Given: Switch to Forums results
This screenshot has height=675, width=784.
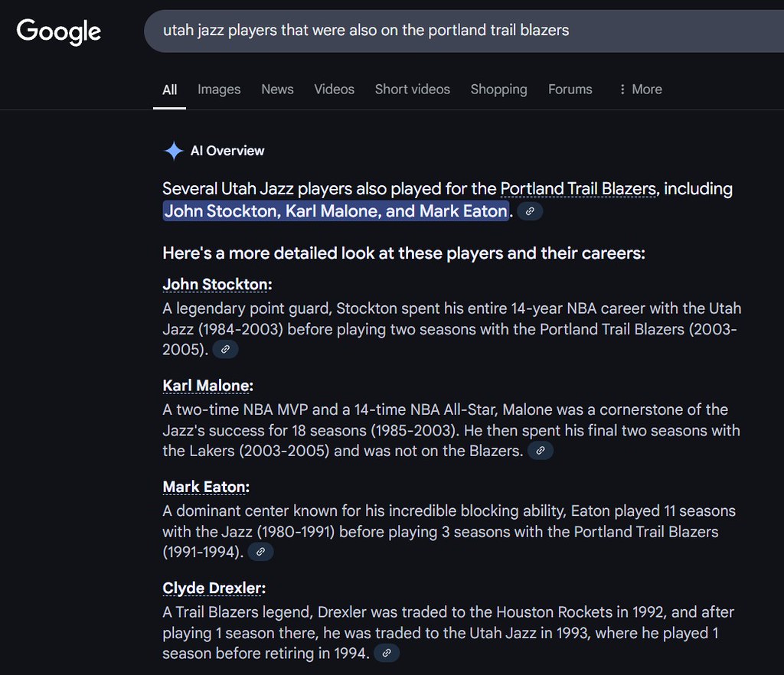Looking at the screenshot, I should pos(570,90).
